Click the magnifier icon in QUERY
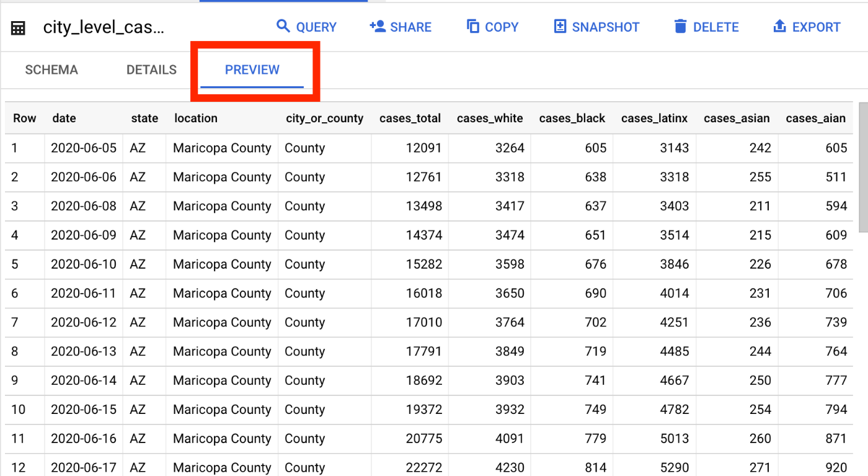 [x=283, y=26]
